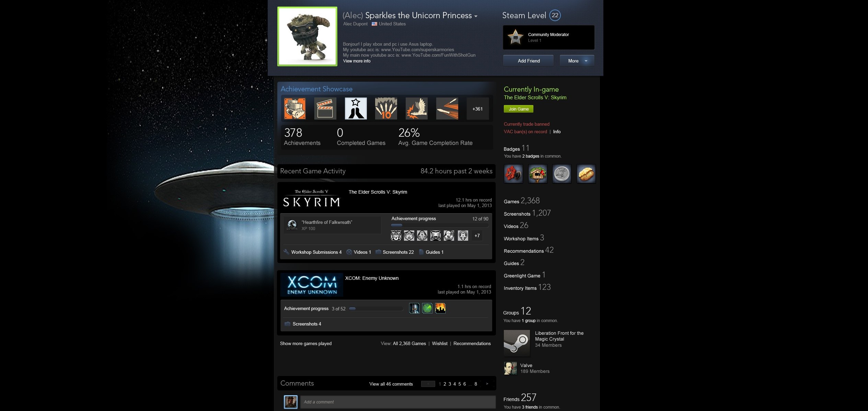This screenshot has height=411, width=868.
Task: Click View all 46 comments
Action: pyautogui.click(x=391, y=384)
